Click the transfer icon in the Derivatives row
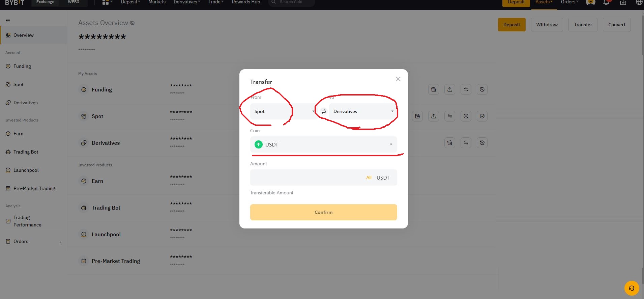The image size is (644, 299). click(x=466, y=143)
